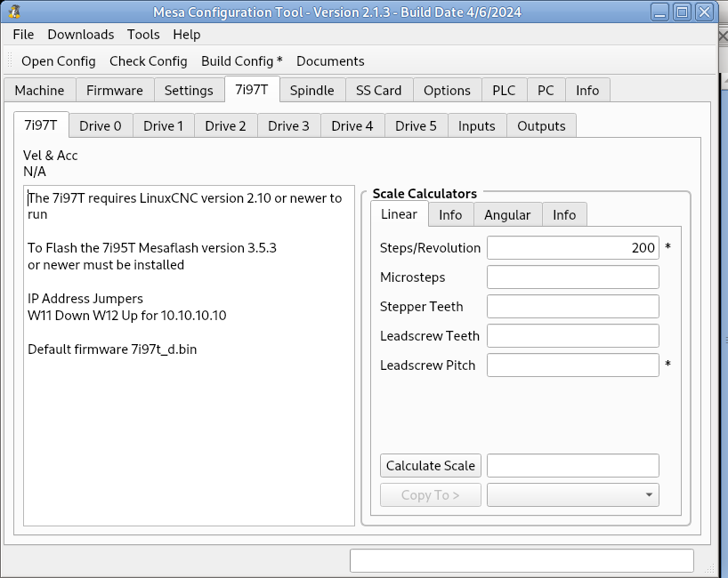Open the Copy To destination dropdown

(573, 495)
